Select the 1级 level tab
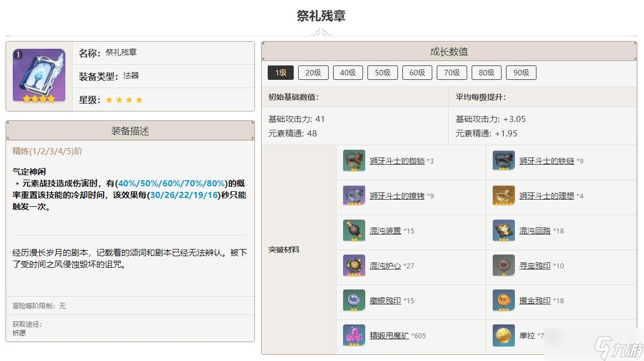644x361 pixels. [280, 73]
